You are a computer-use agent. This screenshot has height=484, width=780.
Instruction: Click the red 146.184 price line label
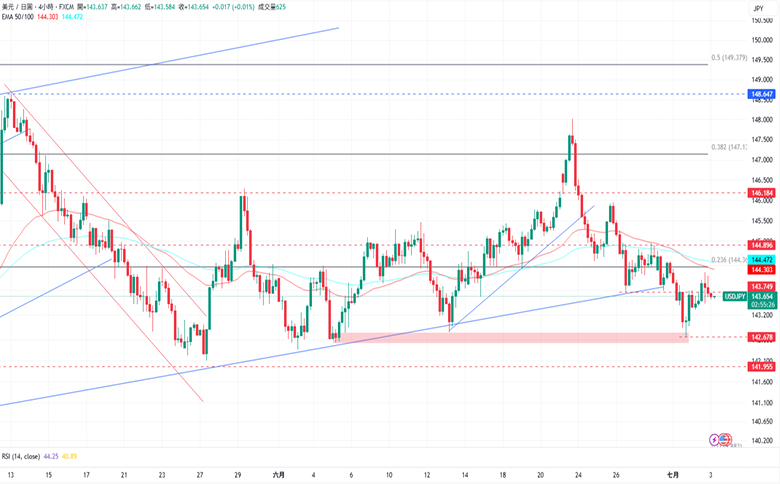pyautogui.click(x=762, y=193)
